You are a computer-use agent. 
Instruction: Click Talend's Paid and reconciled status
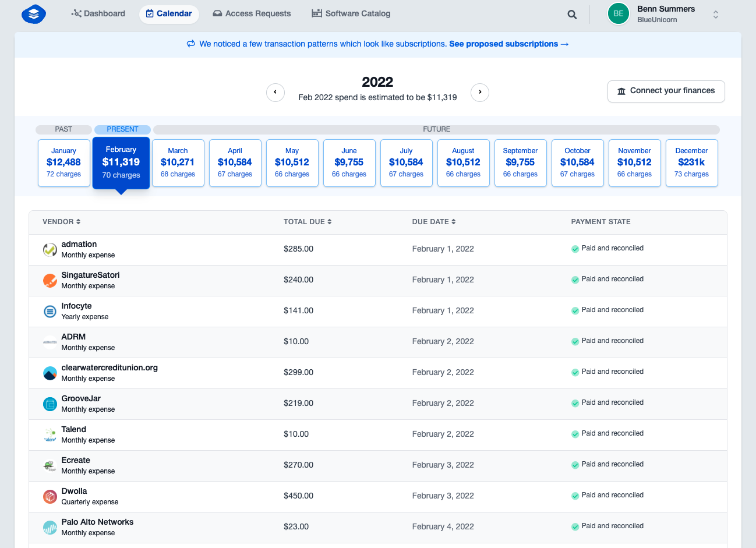click(x=612, y=433)
